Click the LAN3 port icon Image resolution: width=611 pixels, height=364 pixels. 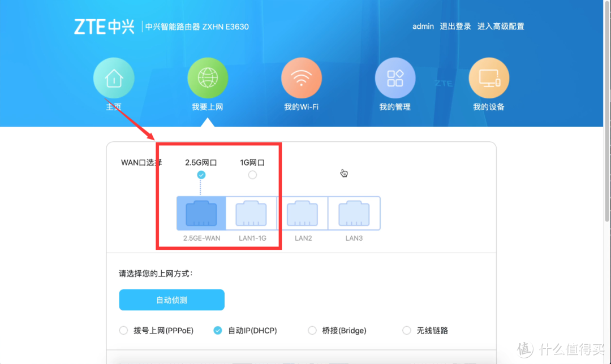point(354,213)
